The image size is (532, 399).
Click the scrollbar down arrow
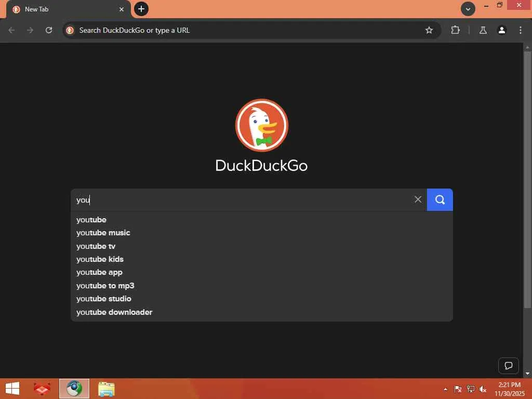click(527, 374)
